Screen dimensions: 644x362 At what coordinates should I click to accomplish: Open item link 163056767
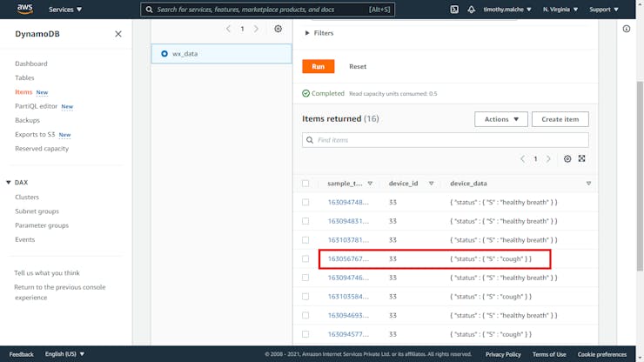(x=348, y=258)
